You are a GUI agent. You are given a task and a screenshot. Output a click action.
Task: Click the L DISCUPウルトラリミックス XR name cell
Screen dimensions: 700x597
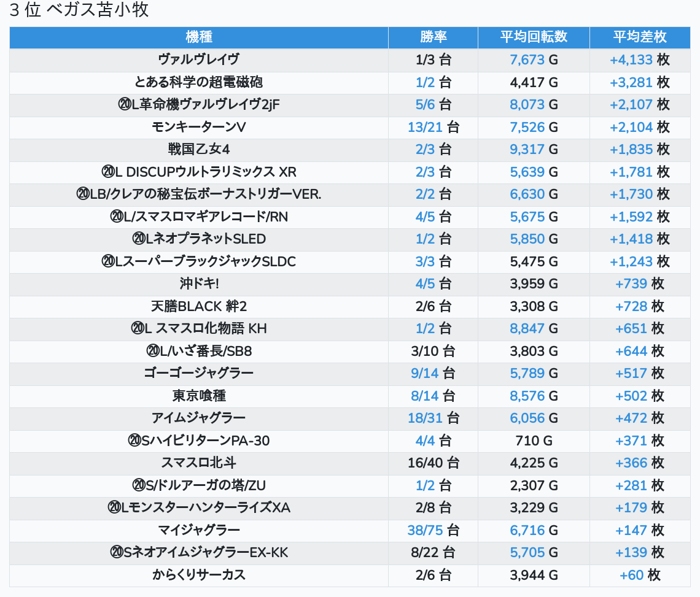(198, 172)
